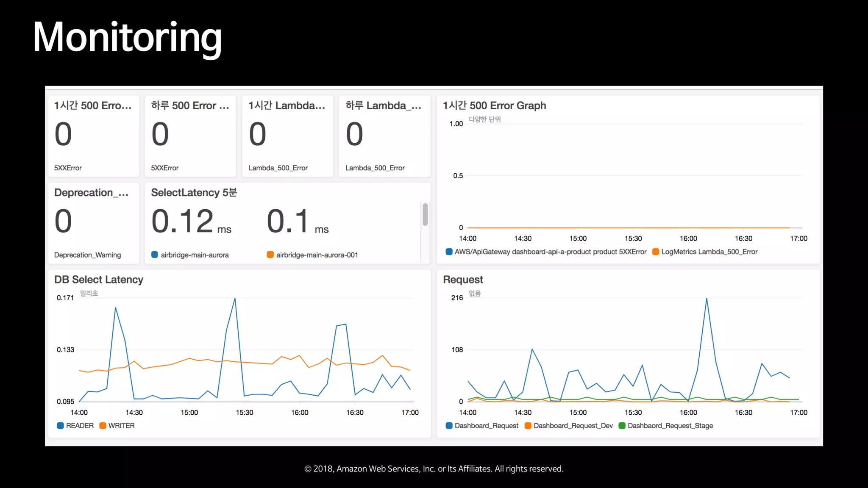Click the airbridge-main-aurora blue legend marker

point(155,255)
